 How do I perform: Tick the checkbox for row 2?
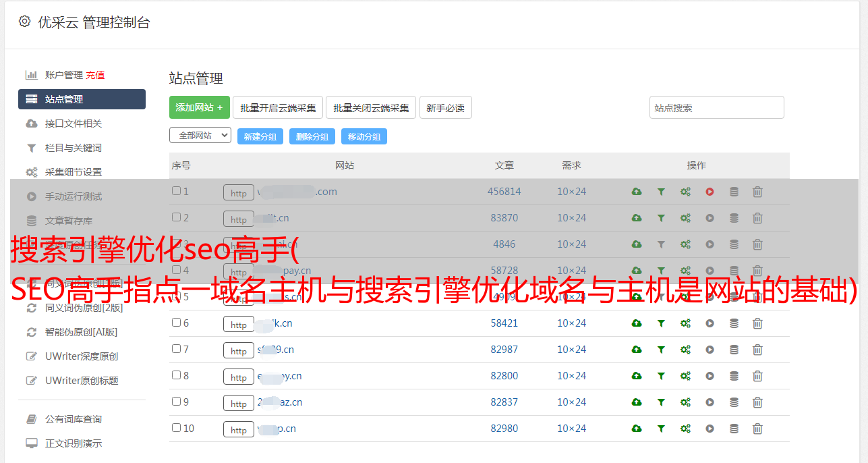coord(176,217)
